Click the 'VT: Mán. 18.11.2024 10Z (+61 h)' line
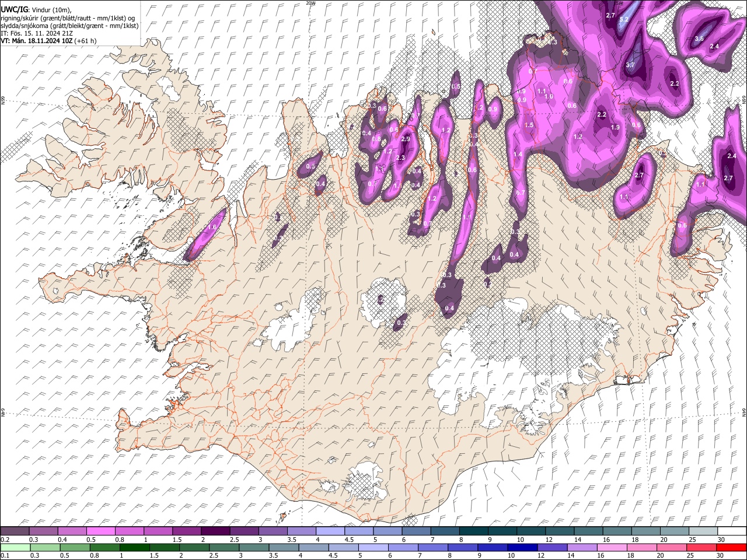This screenshot has width=747, height=560. point(48,41)
